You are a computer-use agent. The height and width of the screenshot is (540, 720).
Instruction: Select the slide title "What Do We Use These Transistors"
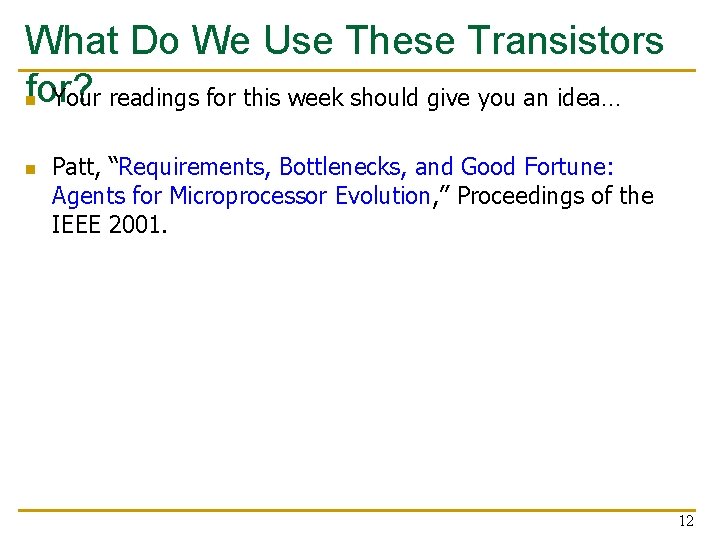point(344,40)
